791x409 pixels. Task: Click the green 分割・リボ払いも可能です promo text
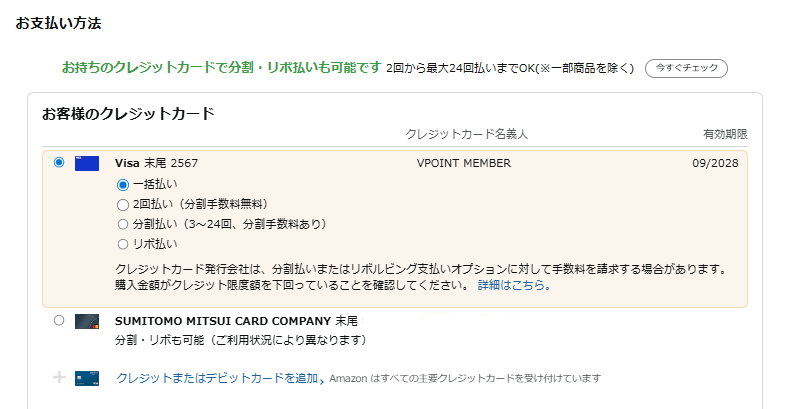coord(221,68)
